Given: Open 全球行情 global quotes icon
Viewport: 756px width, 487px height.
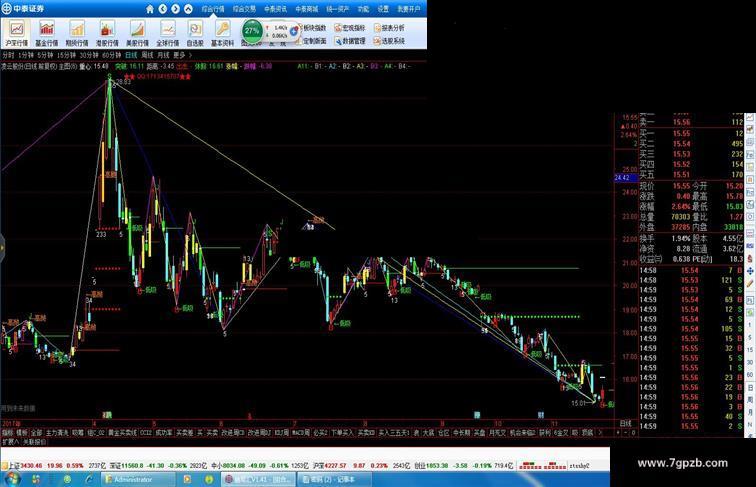Looking at the screenshot, I should tap(167, 33).
